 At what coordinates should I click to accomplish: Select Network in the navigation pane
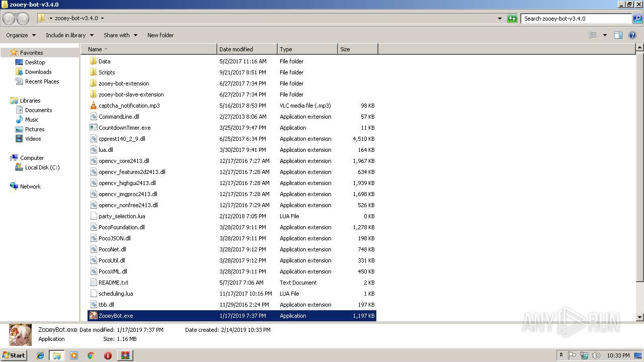30,187
